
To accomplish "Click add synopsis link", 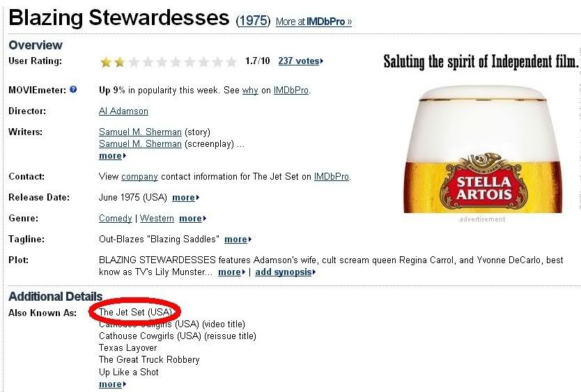I will coord(285,272).
